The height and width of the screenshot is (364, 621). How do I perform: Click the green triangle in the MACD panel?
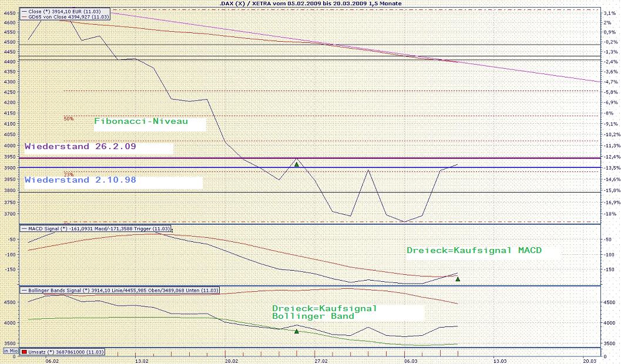tap(457, 279)
